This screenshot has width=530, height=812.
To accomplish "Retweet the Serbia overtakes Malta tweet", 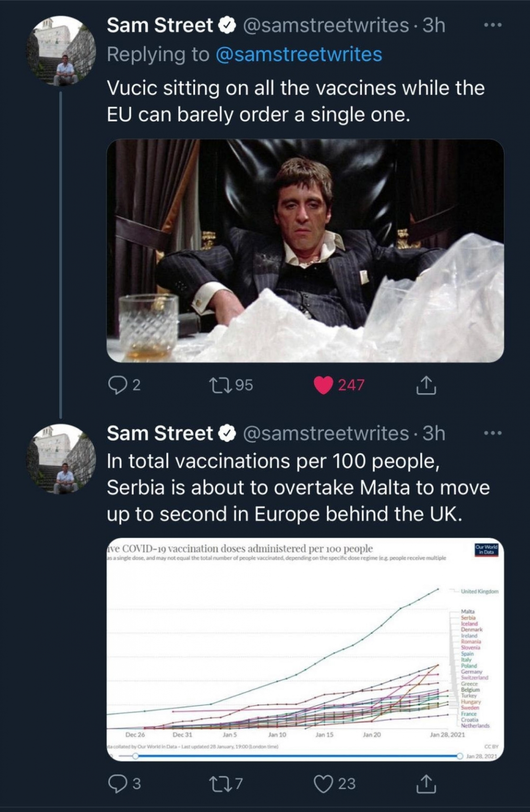I will click(x=217, y=784).
